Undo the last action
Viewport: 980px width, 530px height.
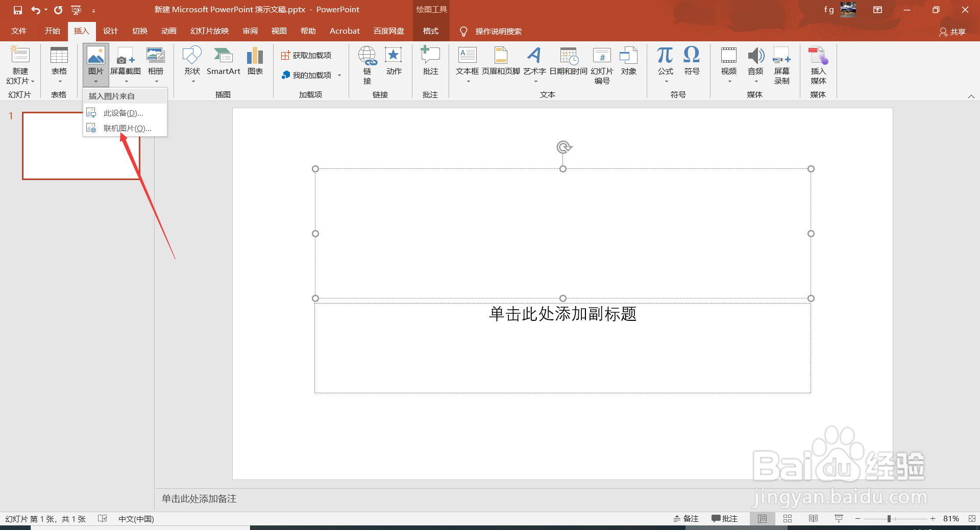point(35,10)
